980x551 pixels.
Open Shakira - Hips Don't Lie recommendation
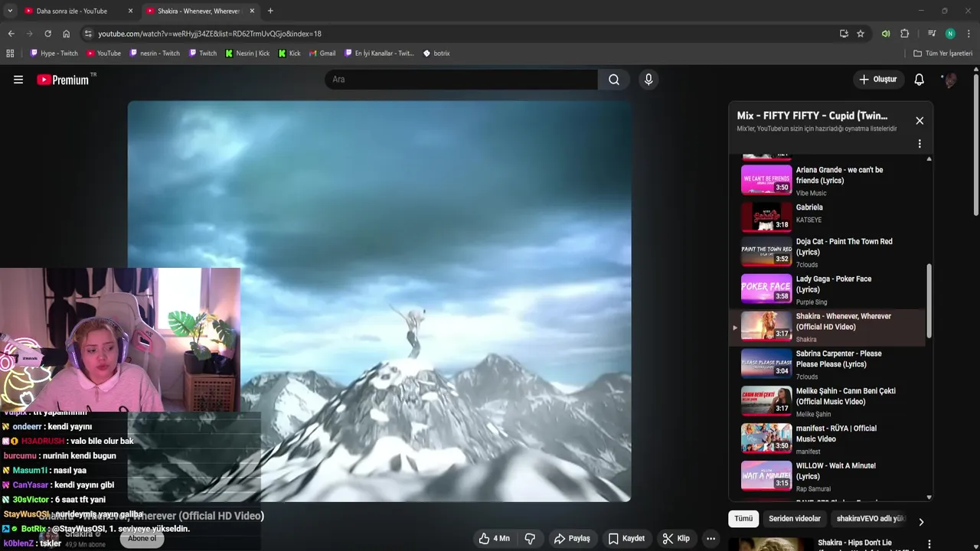(854, 543)
